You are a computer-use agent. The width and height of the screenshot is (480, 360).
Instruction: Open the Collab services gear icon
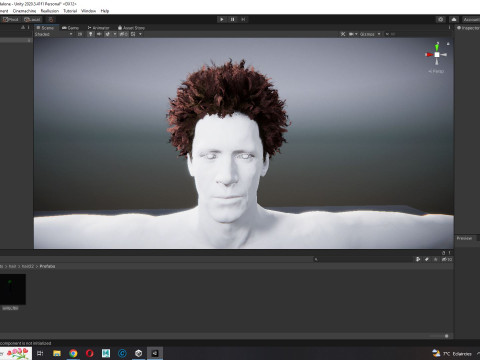441,19
